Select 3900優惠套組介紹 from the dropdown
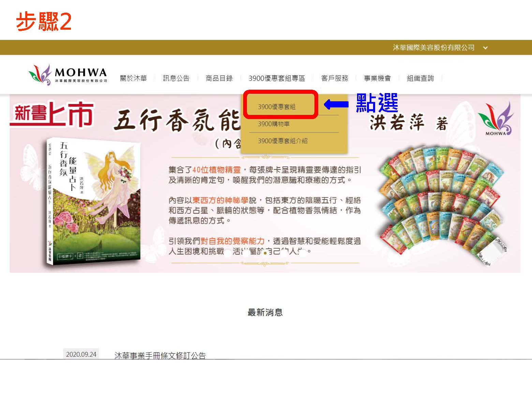Screen dimensions: 532x399 283,141
